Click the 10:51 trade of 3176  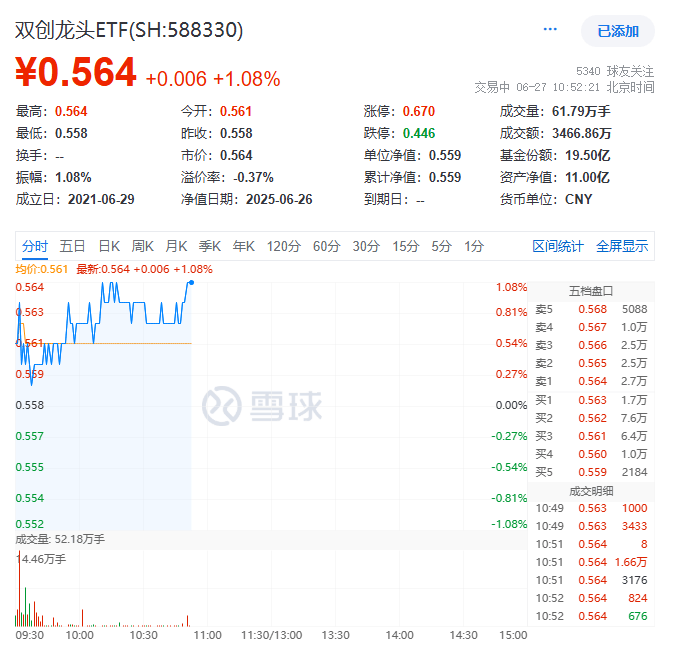pos(591,581)
